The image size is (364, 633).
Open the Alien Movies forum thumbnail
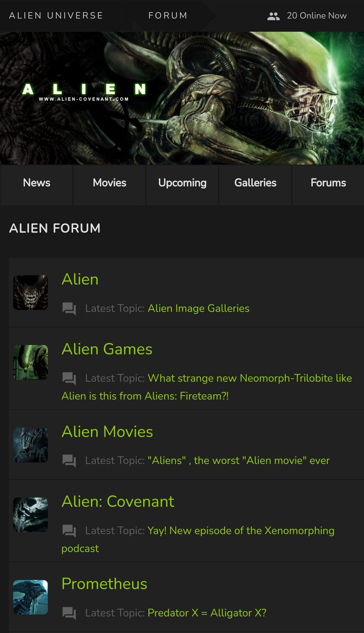pyautogui.click(x=31, y=445)
